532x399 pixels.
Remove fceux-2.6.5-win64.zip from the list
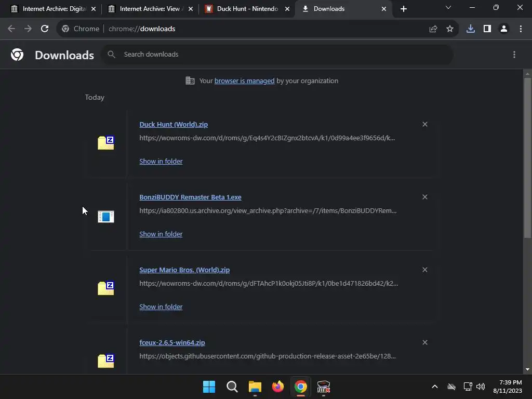click(425, 343)
